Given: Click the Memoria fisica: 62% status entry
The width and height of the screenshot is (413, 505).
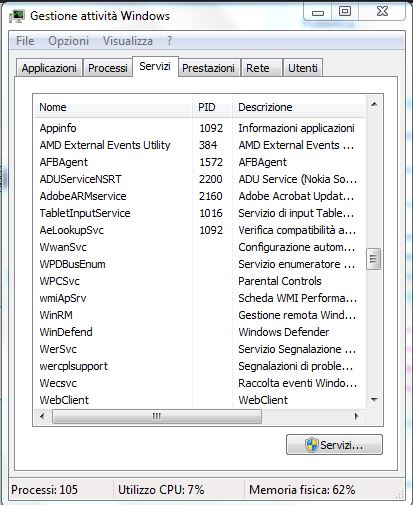Looking at the screenshot, I should pos(302,490).
